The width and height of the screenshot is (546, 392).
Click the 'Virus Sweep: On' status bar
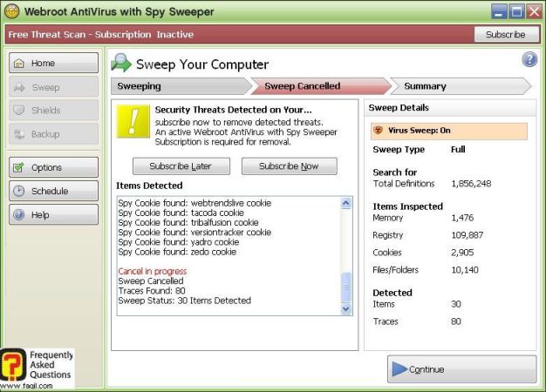click(449, 131)
